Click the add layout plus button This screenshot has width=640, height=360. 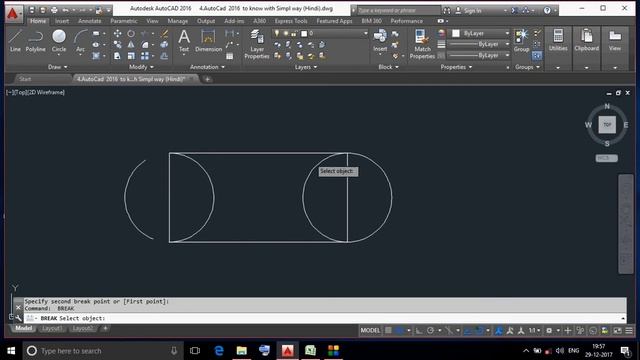[x=105, y=328]
